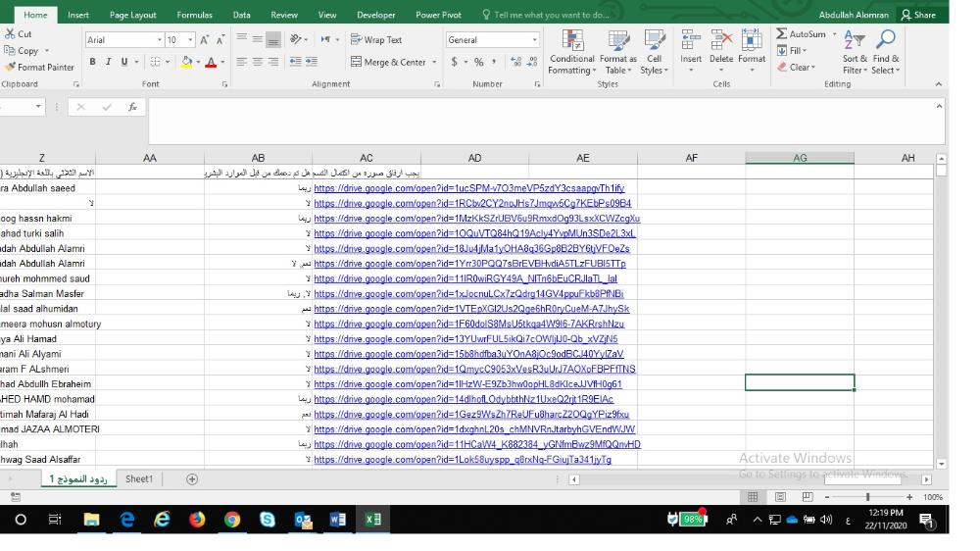
Task: Open the font name dropdown showing Arial
Action: click(x=160, y=40)
